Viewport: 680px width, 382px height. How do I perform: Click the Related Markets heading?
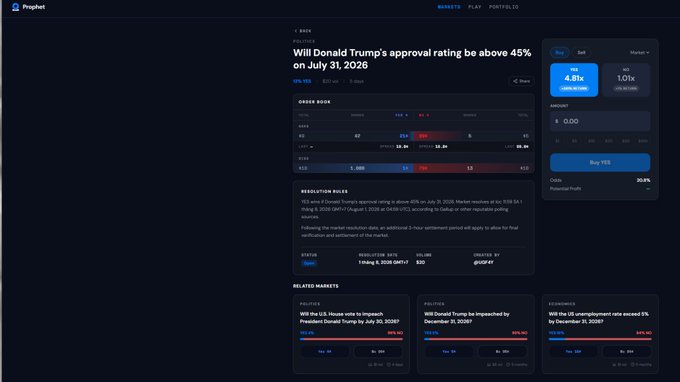[316, 286]
